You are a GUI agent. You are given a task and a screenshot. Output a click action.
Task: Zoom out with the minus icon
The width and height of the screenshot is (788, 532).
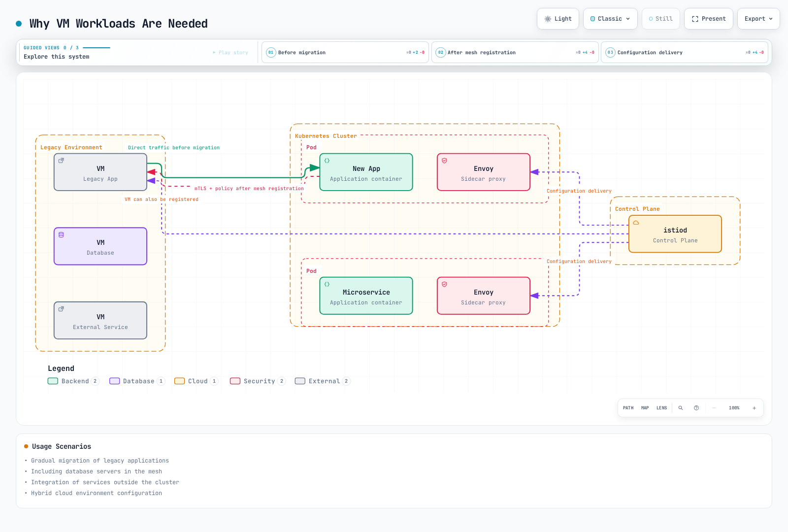pyautogui.click(x=714, y=408)
